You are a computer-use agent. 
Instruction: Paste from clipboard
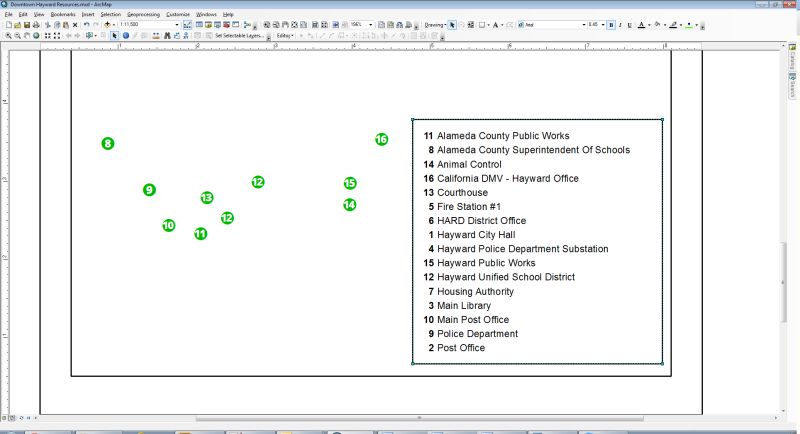click(66, 24)
